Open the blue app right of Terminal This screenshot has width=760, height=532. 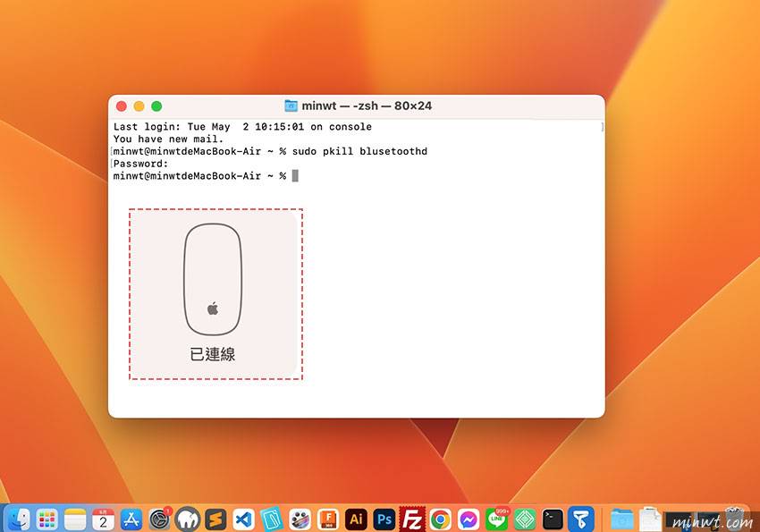(580, 519)
